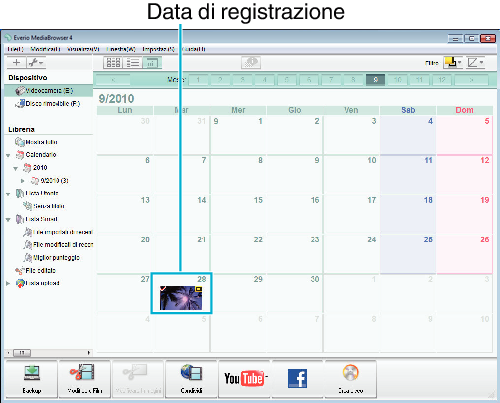Switch to list view
Viewport: 500px width, 403px height.
(133, 63)
